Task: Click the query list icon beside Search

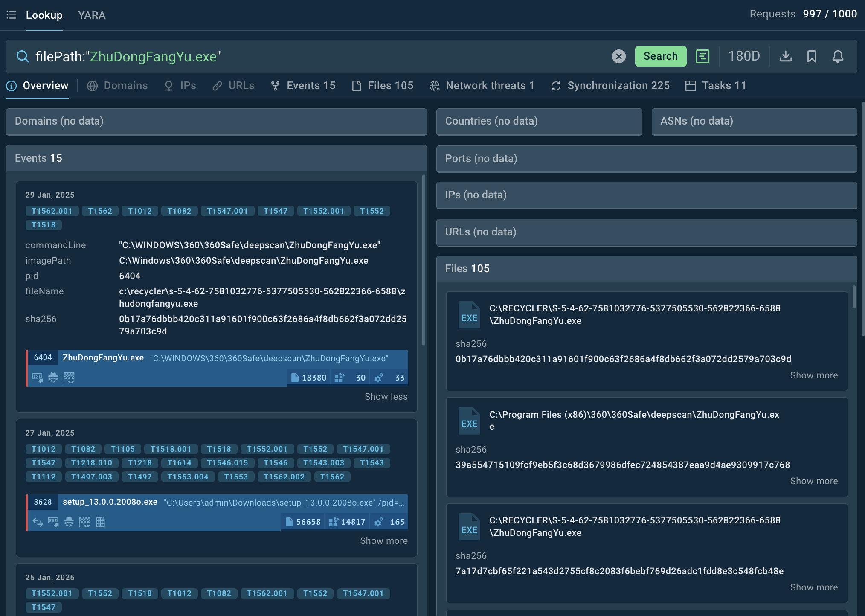Action: click(x=702, y=56)
